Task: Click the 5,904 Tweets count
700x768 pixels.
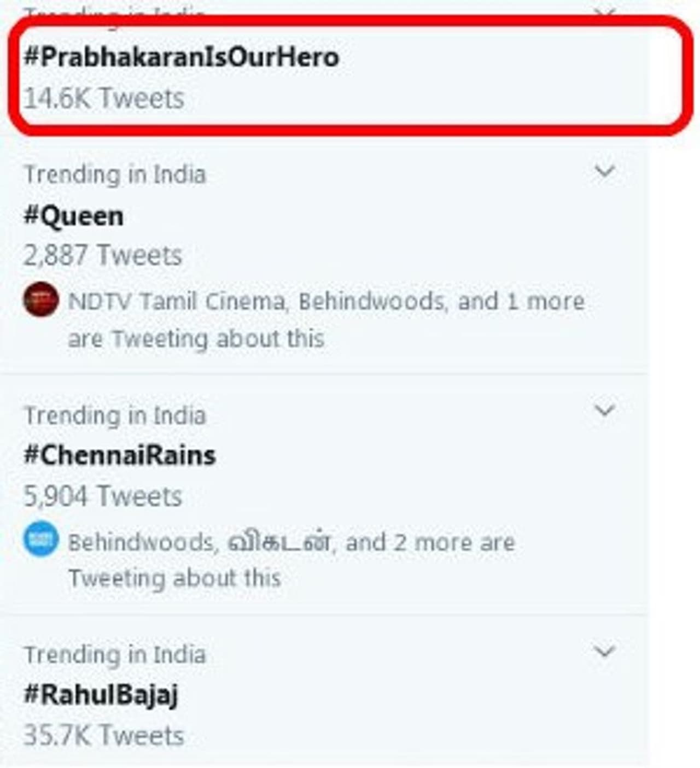Action: [103, 496]
